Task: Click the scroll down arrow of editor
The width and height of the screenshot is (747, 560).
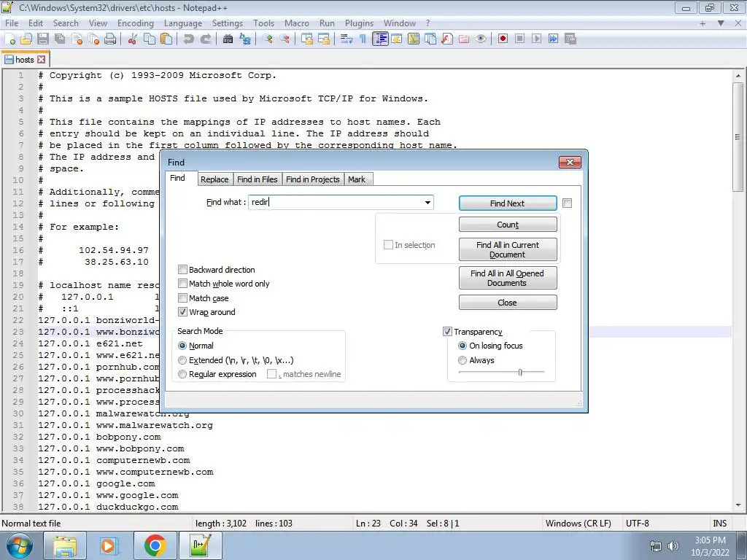Action: click(738, 505)
